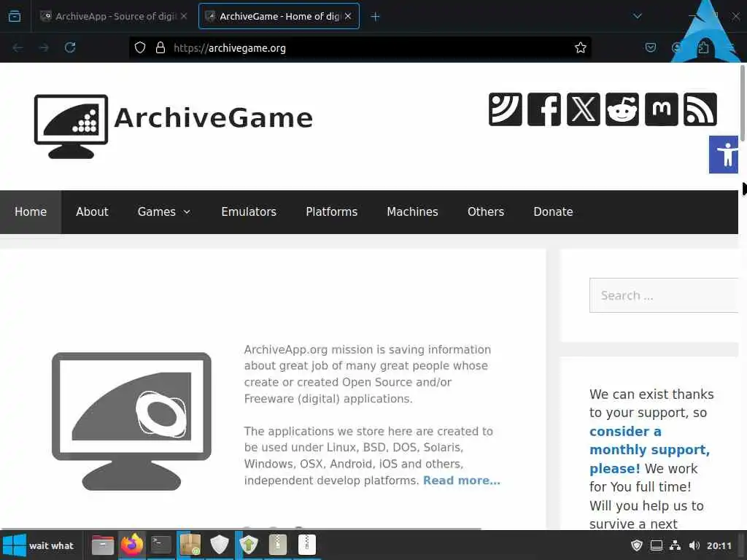Screen dimensions: 747x560
Task: Open the About menu item
Action: coord(92,212)
